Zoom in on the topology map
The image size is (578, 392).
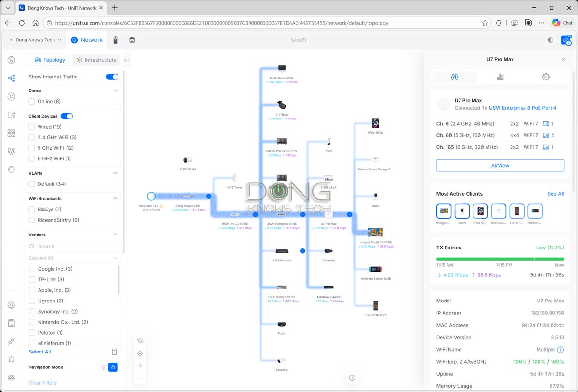click(x=140, y=366)
